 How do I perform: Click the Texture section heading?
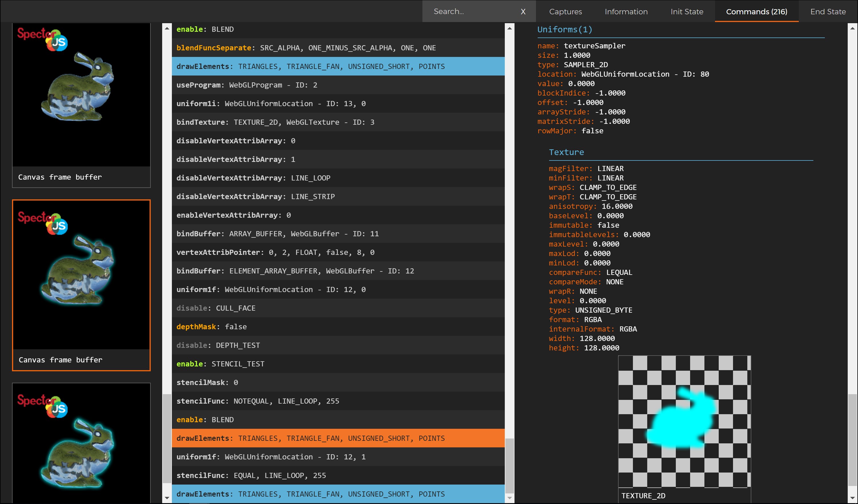(566, 152)
